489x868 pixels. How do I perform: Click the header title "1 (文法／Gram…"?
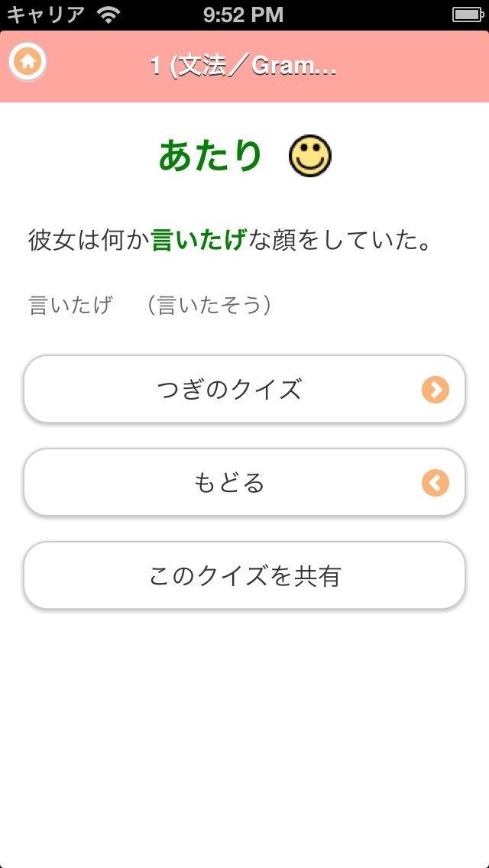pos(244,66)
